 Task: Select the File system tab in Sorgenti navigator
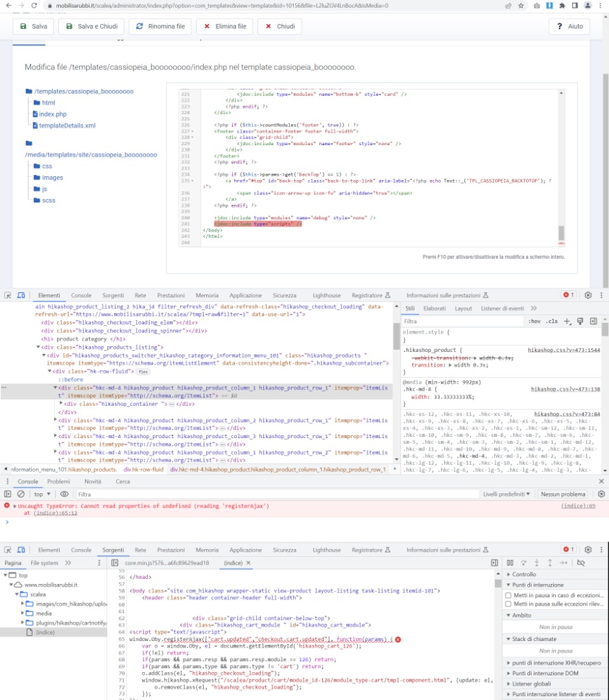pos(44,563)
